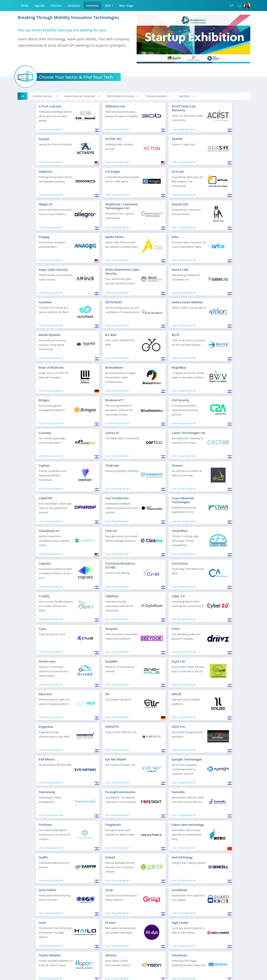The height and width of the screenshot is (980, 267).
Task: Select the All sector filter tab
Action: [x=23, y=96]
